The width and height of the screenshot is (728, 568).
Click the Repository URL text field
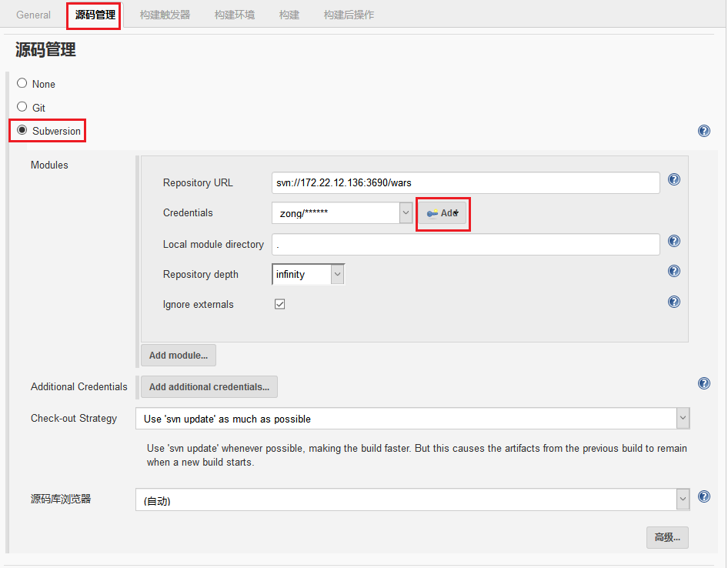[x=465, y=183]
